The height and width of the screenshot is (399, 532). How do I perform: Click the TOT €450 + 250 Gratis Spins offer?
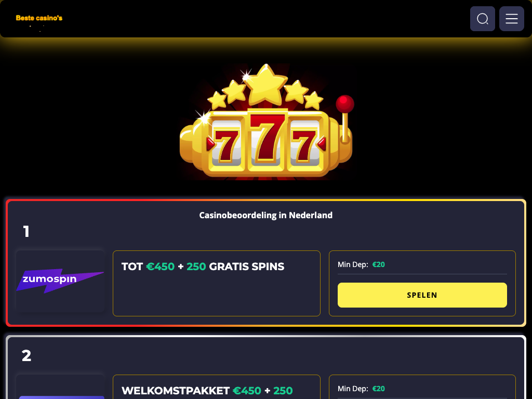coord(203,267)
